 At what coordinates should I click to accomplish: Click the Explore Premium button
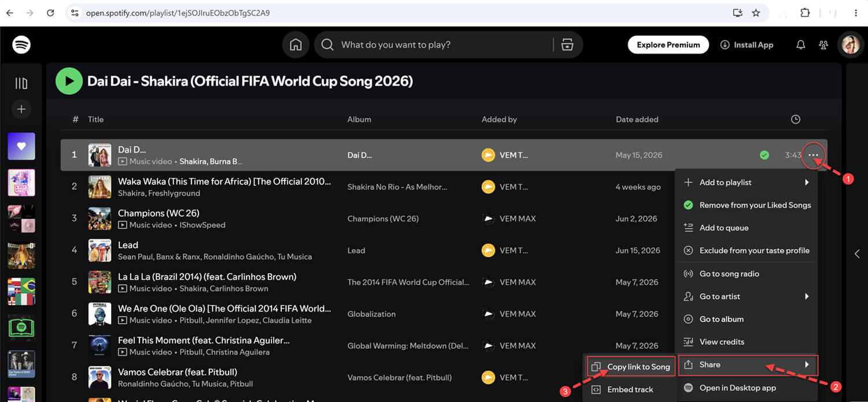668,45
